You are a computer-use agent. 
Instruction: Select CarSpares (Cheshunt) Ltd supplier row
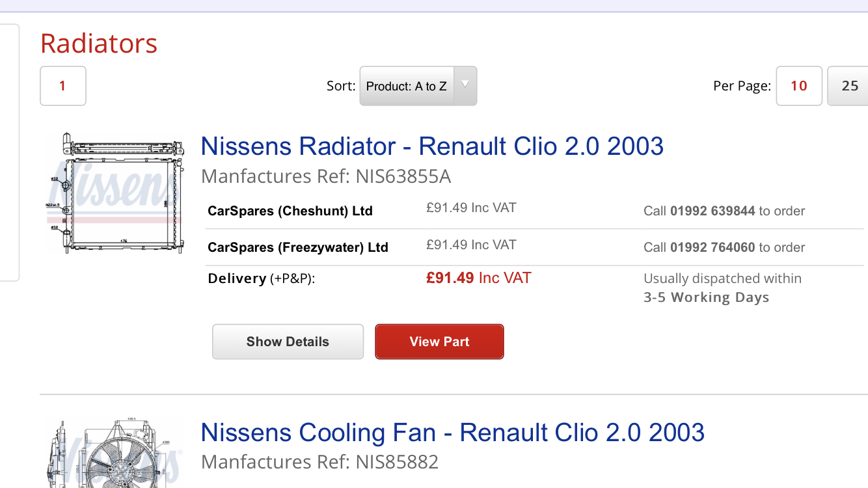click(290, 211)
